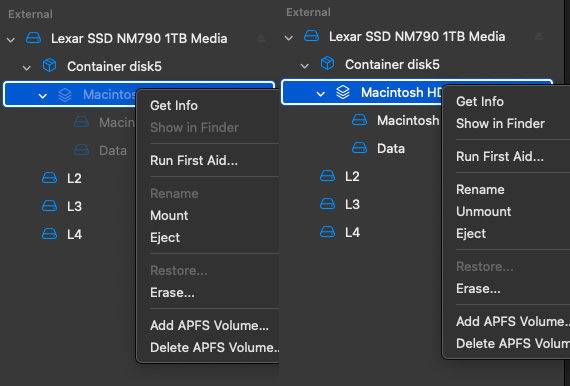Choose Erase in the menu containing Unmount
This screenshot has width=570, height=386.
coord(478,289)
